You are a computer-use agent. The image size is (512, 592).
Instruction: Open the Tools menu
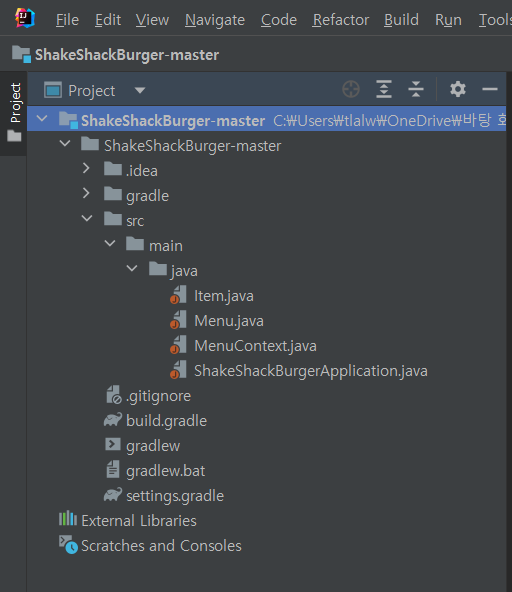click(495, 20)
